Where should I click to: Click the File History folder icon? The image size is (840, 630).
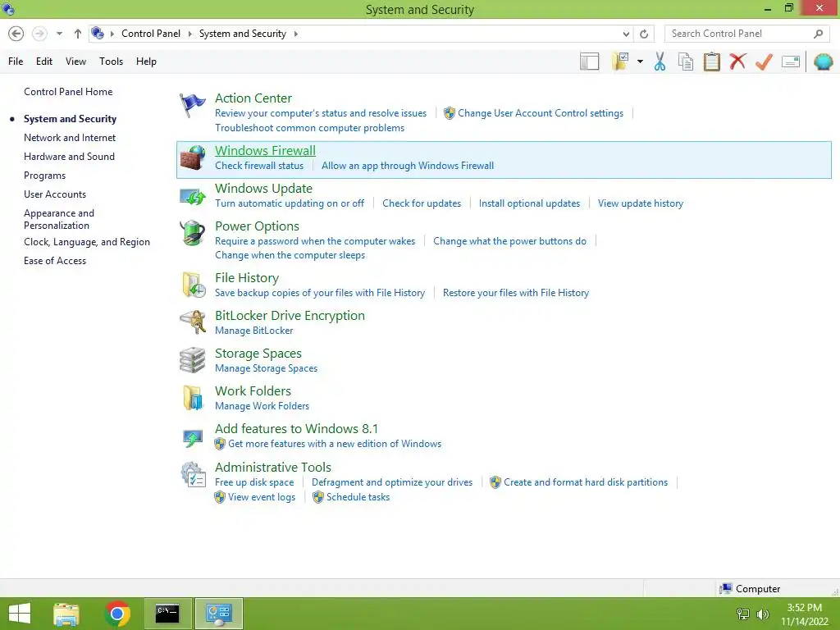click(x=193, y=285)
